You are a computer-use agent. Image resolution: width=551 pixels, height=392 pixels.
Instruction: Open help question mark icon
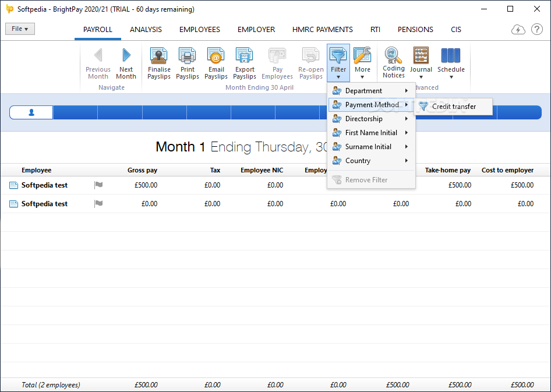[x=536, y=30]
